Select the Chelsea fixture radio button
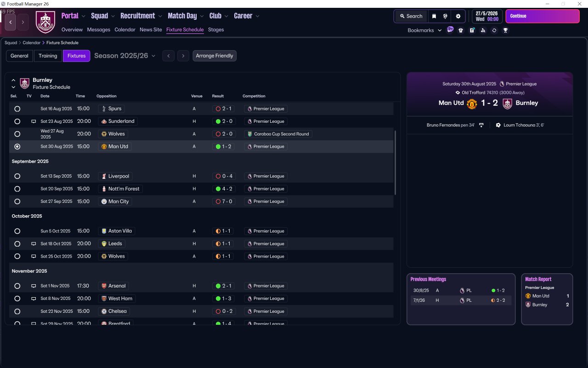 [x=17, y=311]
